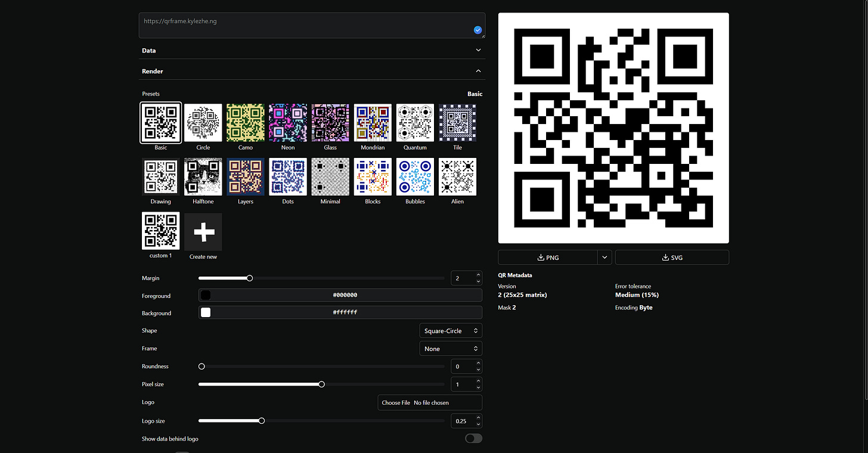
Task: Click the Create new plus icon
Action: [x=203, y=231]
